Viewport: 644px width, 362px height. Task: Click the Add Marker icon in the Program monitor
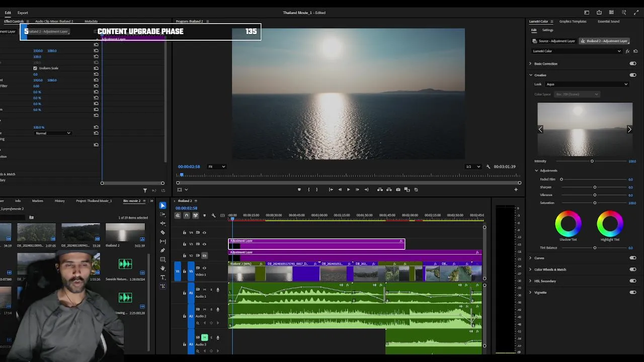point(299,190)
